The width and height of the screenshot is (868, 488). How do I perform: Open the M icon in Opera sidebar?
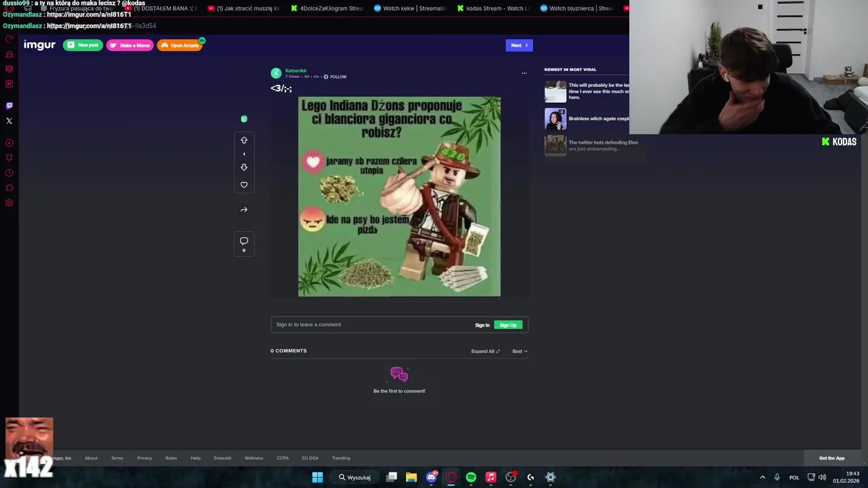click(9, 84)
